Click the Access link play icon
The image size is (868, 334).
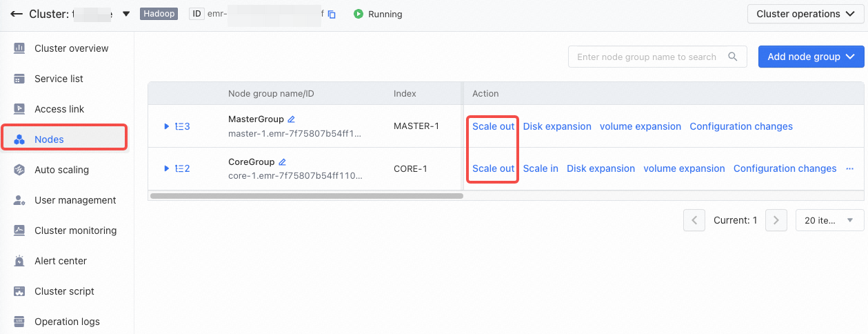pos(20,109)
